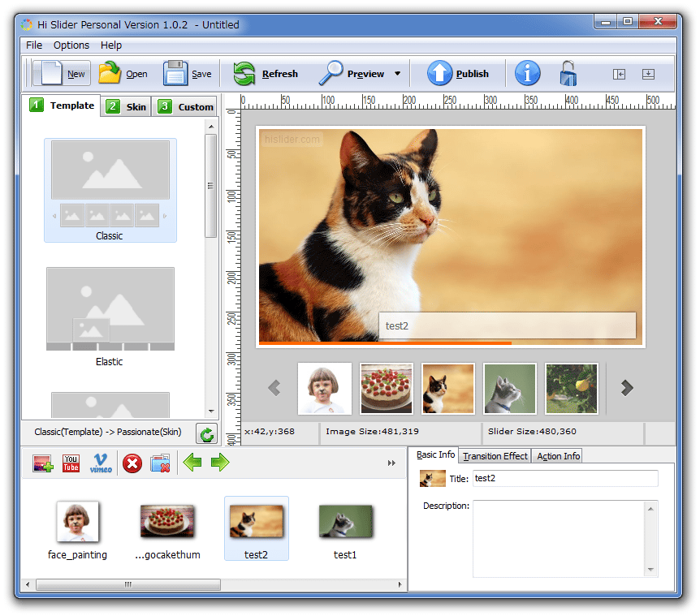Click description scroll down arrow
This screenshot has width=700, height=616.
tap(651, 570)
